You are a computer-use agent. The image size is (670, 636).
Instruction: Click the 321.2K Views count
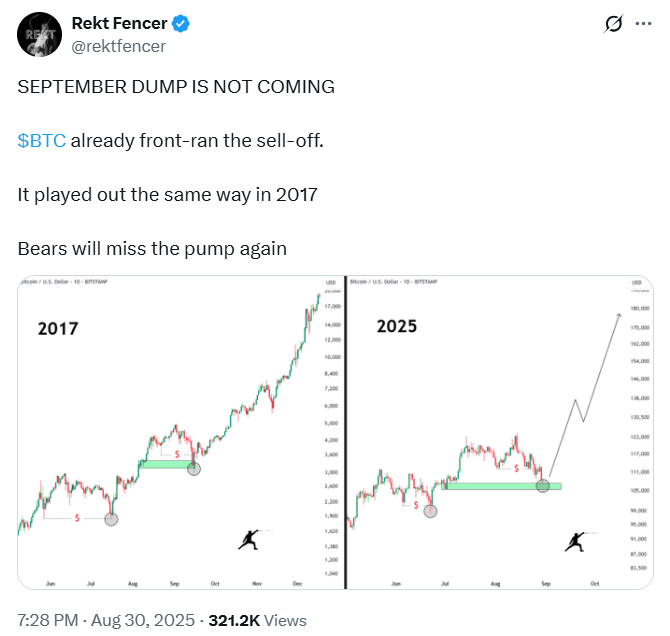(x=257, y=620)
